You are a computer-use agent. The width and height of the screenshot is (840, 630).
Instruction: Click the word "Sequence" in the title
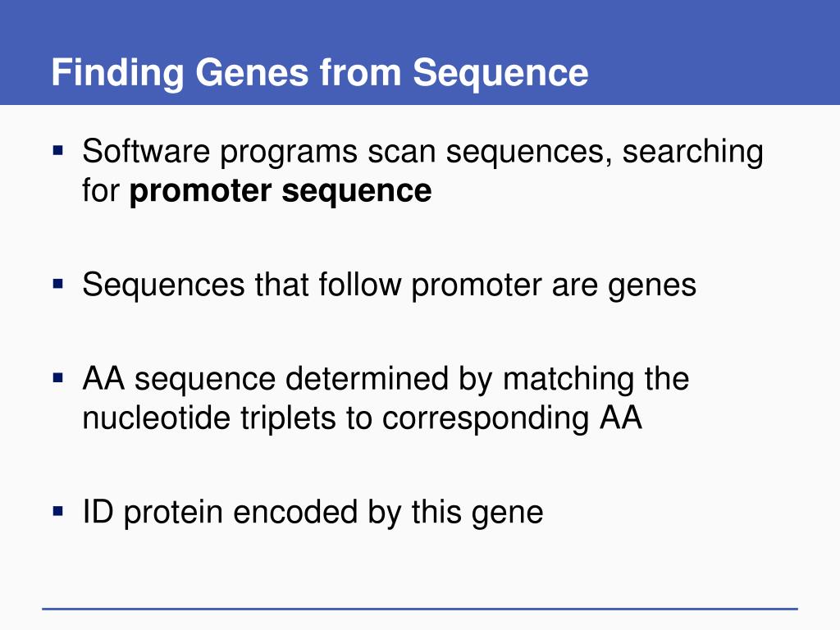500,72
